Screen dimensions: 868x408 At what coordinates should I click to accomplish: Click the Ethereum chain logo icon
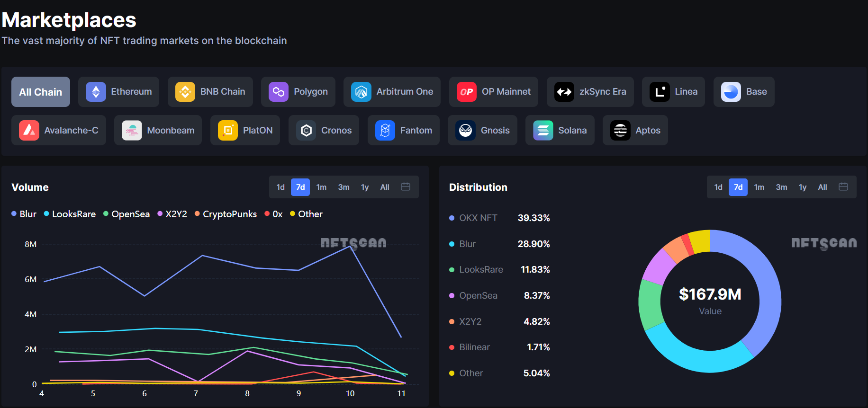pyautogui.click(x=96, y=92)
